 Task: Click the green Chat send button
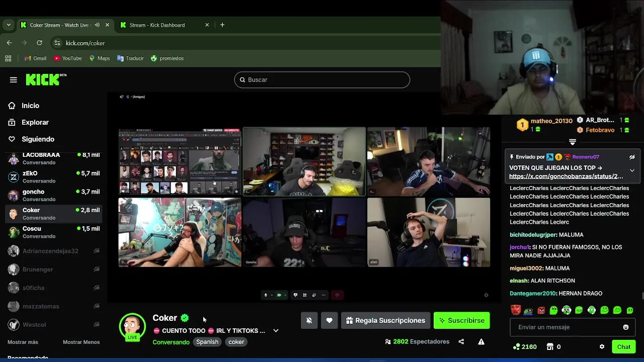tap(623, 347)
